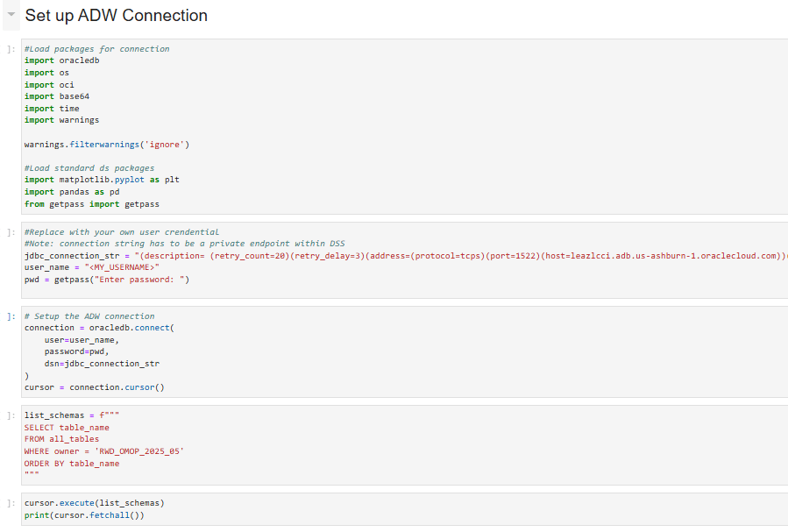Click the dsn=jdbc_connection_str argument line

102,363
